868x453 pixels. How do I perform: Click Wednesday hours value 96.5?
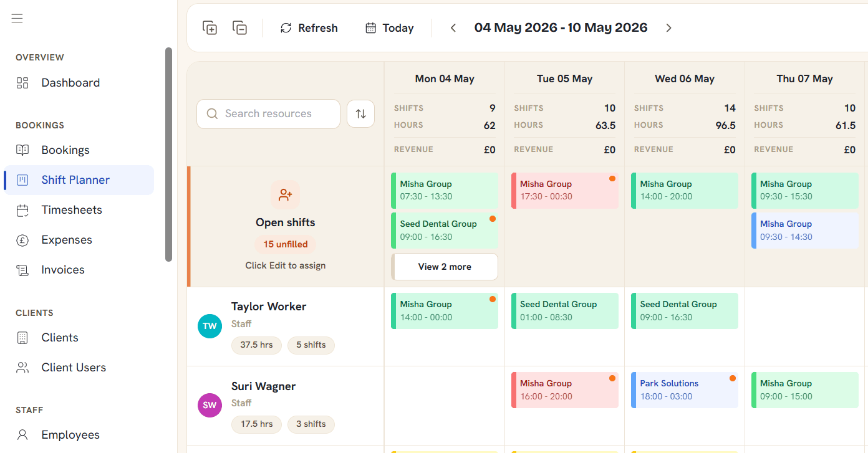point(725,125)
